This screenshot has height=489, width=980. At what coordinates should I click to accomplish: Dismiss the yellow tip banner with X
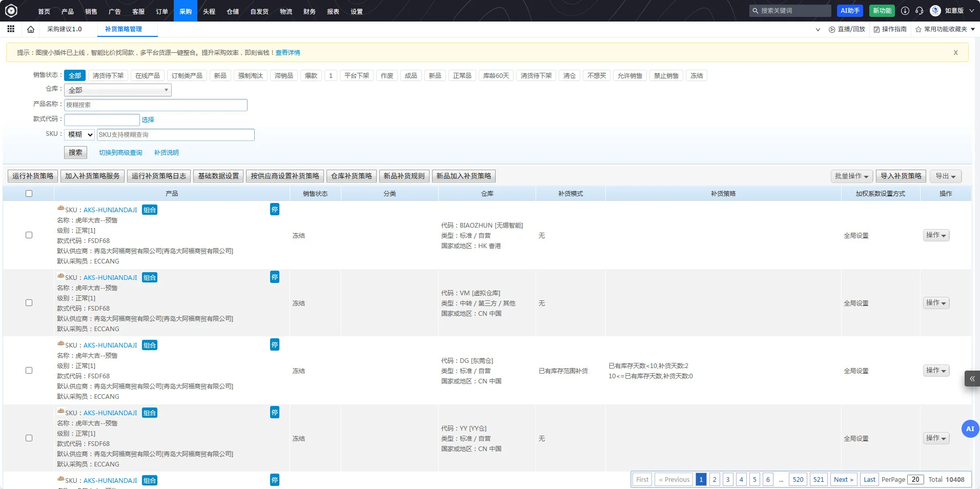tap(955, 53)
